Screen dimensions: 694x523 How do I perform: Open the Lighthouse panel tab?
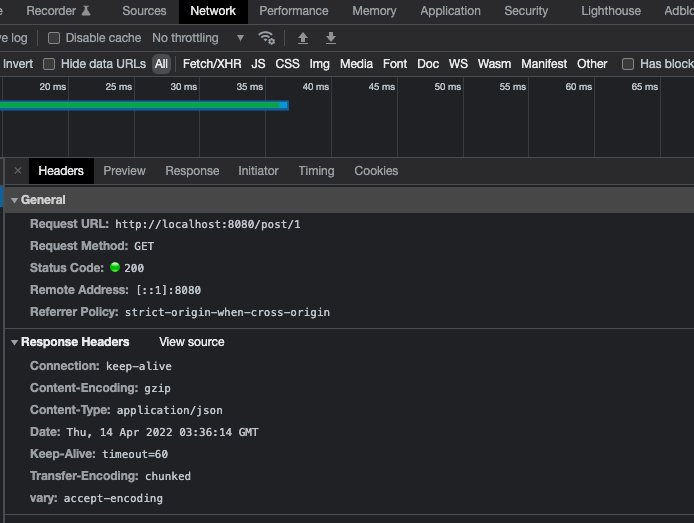611,11
